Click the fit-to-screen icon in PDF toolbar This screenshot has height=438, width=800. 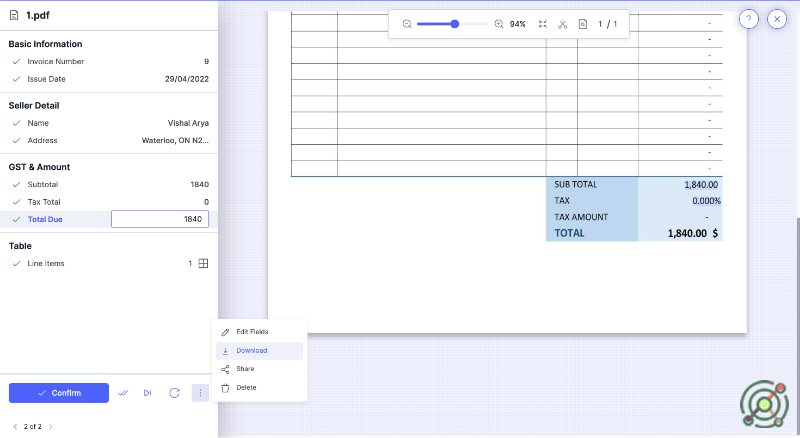(x=542, y=24)
